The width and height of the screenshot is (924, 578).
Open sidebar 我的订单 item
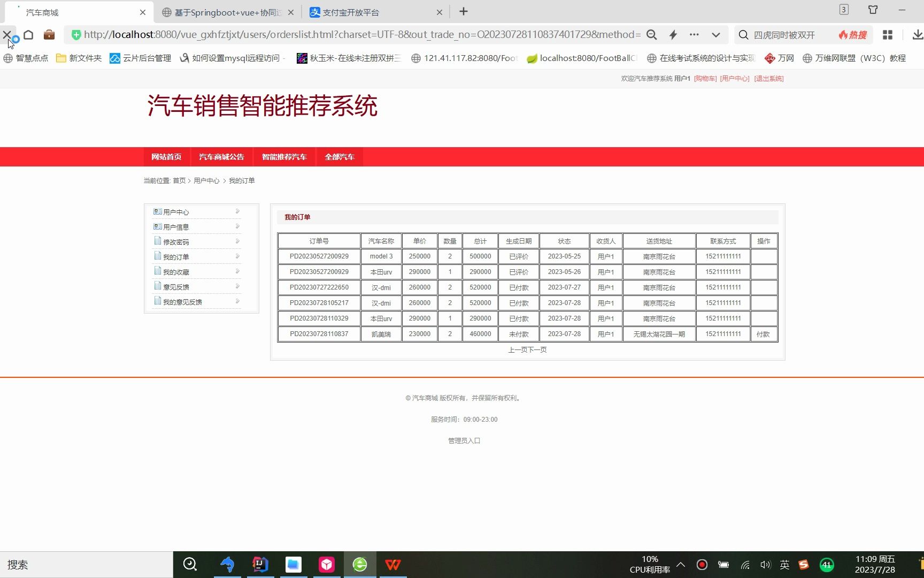[176, 257]
